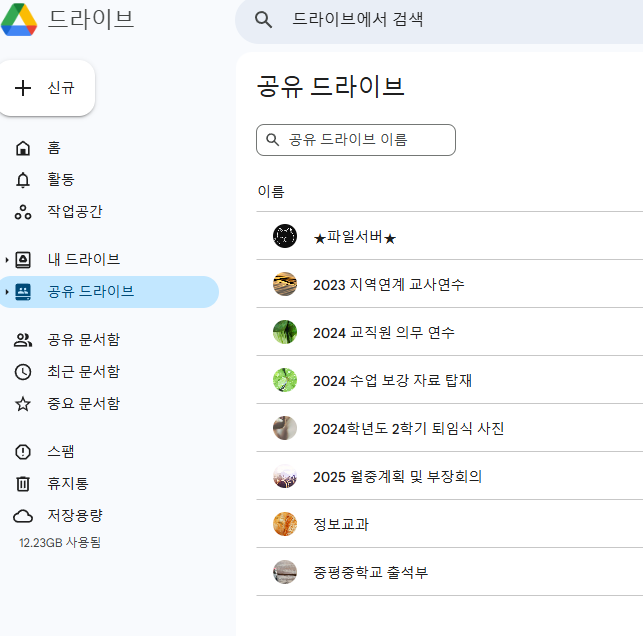Focus the 드라이브에서 검색 search field
The height and width of the screenshot is (636, 643).
439,19
